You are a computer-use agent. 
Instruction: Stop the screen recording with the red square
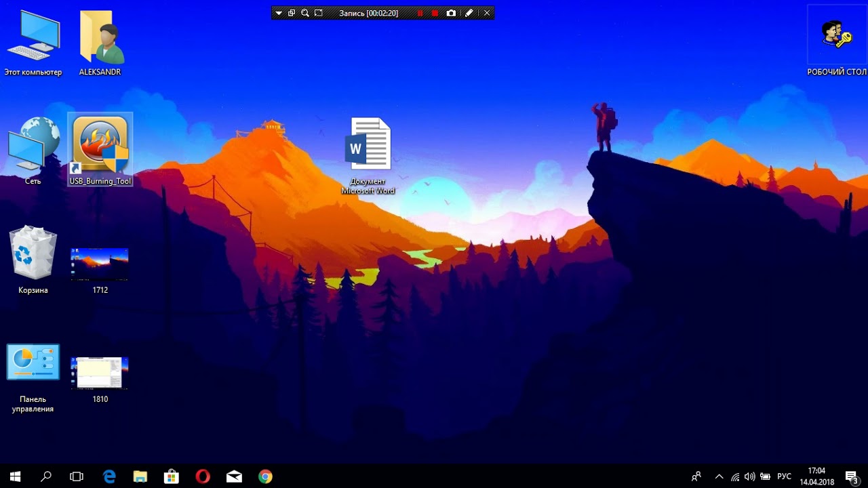pos(435,13)
